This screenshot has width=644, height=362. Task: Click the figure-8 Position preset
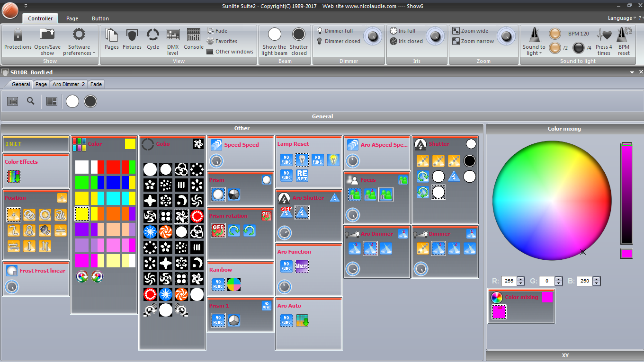coord(29,231)
